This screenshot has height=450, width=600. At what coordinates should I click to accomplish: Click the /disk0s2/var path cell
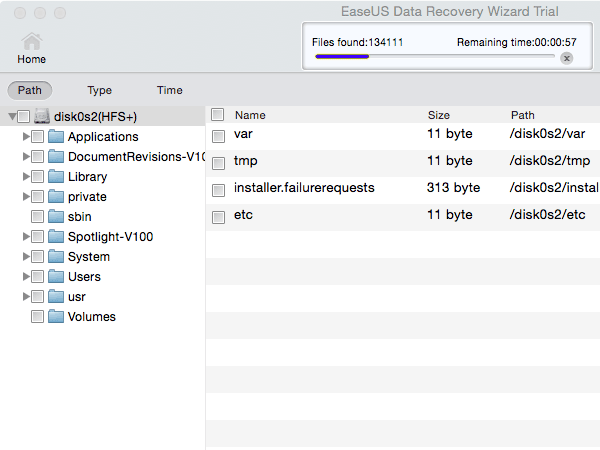point(547,134)
